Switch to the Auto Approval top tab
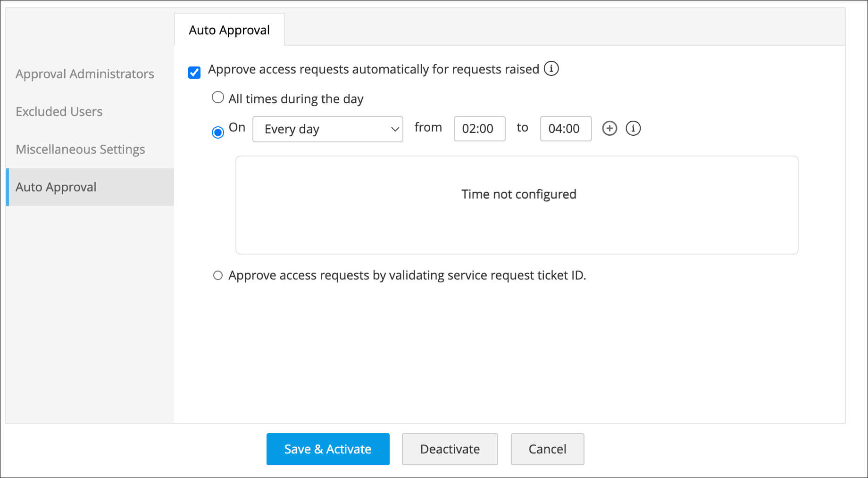This screenshot has width=868, height=478. 229,30
